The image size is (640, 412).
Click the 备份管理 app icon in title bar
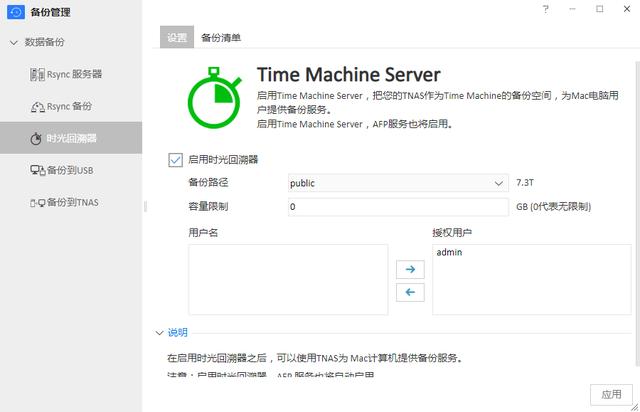[x=15, y=13]
